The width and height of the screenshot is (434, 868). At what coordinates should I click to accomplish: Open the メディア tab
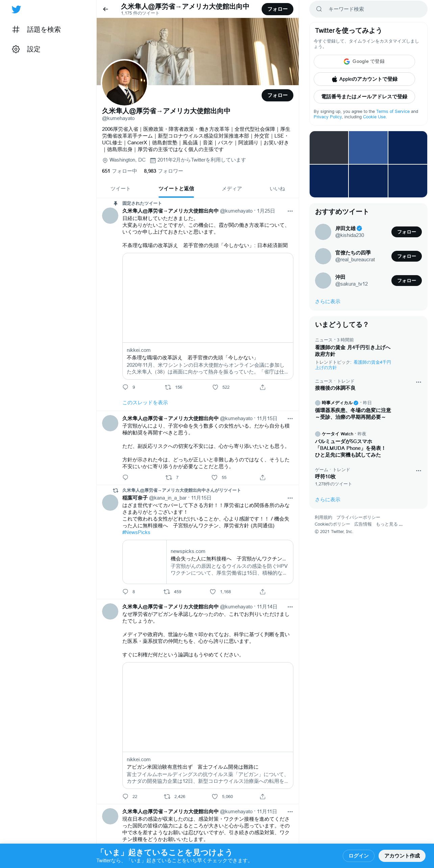click(232, 189)
